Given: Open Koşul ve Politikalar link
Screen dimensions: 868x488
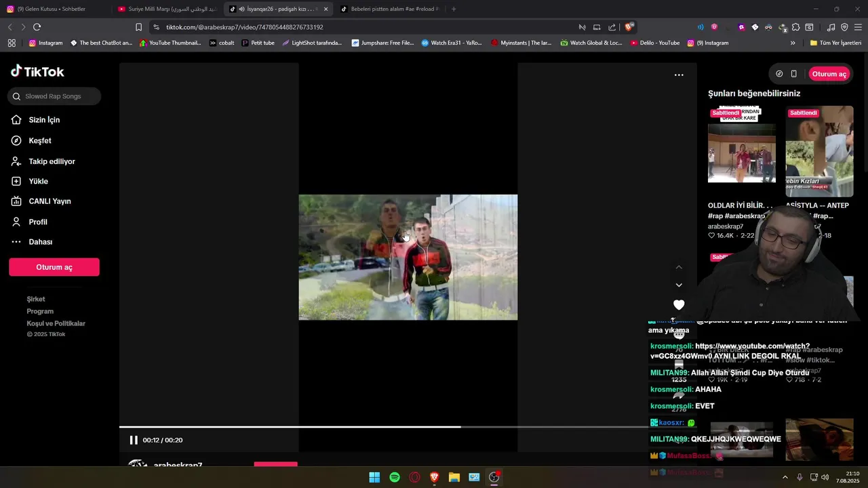Looking at the screenshot, I should click(x=56, y=323).
